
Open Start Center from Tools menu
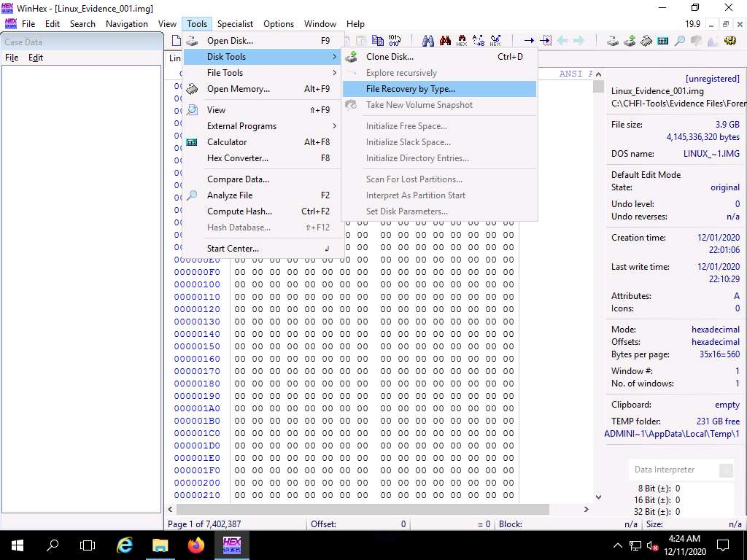click(262, 249)
